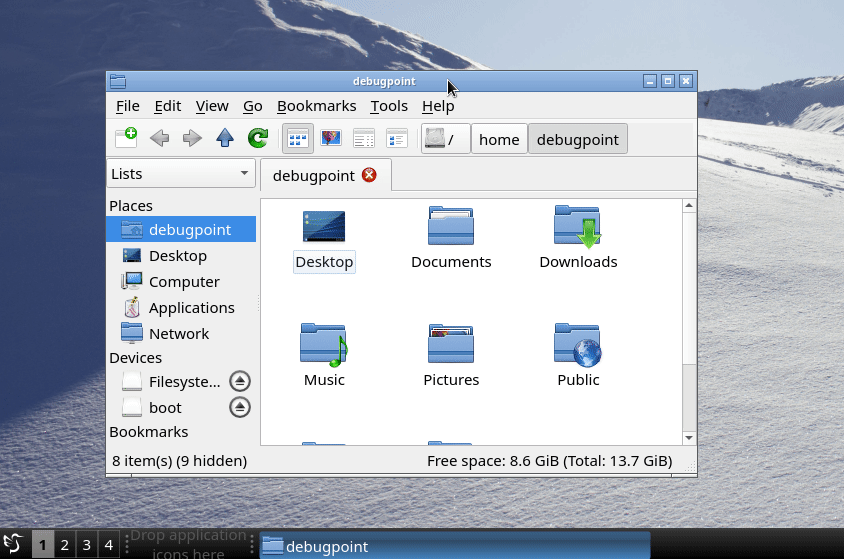Reload the current folder

coord(258,139)
